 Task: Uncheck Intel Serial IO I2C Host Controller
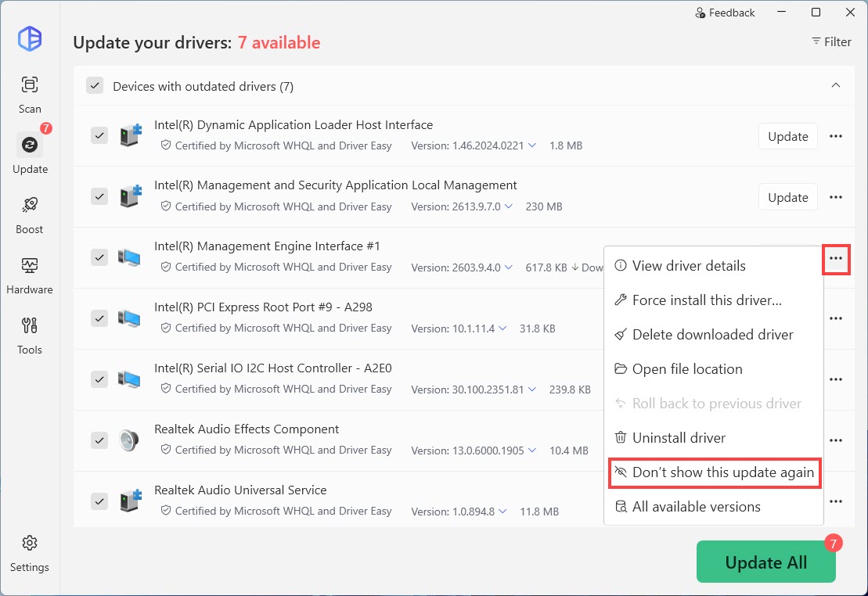99,379
